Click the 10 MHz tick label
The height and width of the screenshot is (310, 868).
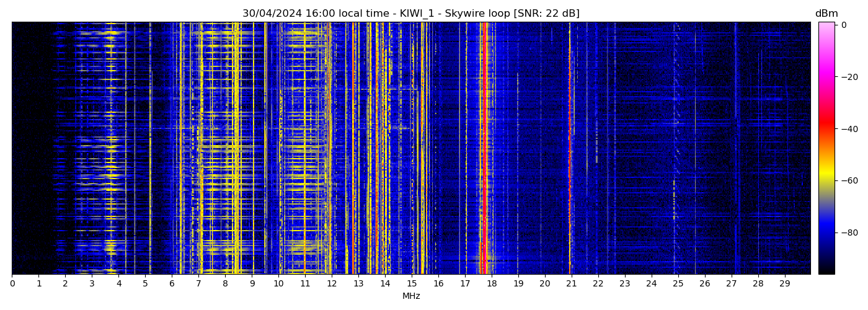tap(278, 283)
